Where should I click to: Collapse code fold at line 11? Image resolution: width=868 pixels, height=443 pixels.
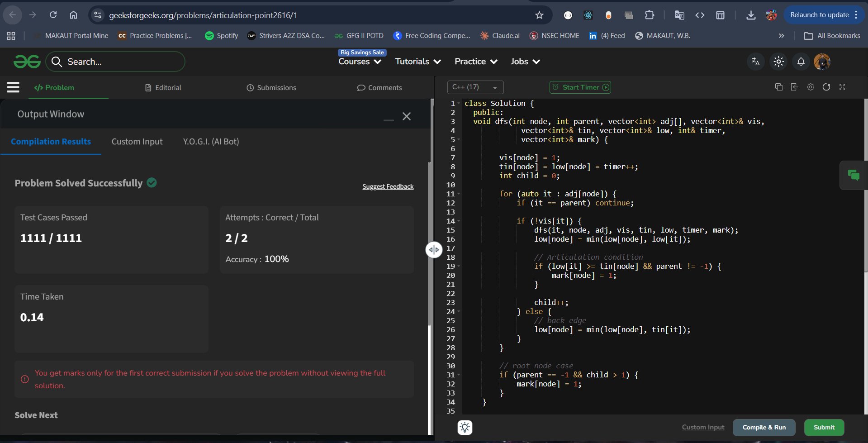(x=459, y=194)
